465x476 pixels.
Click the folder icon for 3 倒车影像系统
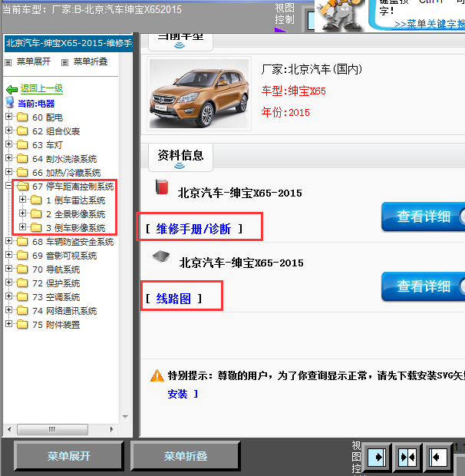click(36, 227)
